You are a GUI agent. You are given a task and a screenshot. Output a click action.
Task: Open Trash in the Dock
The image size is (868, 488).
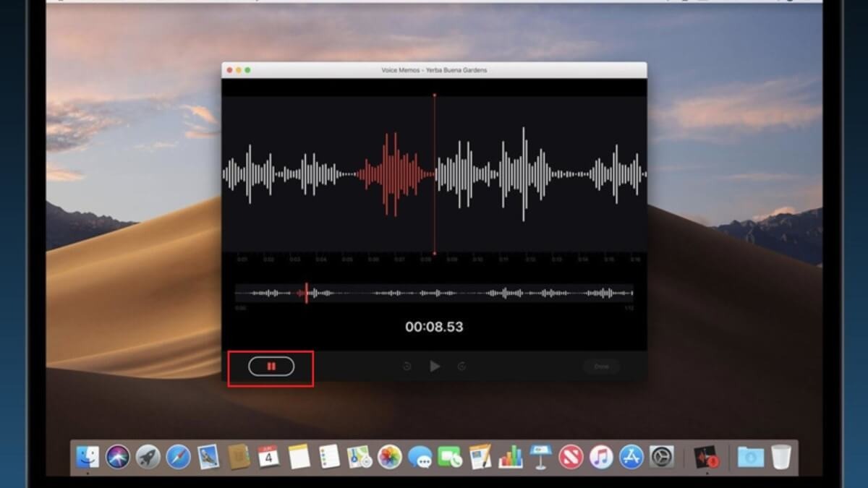[x=781, y=456]
